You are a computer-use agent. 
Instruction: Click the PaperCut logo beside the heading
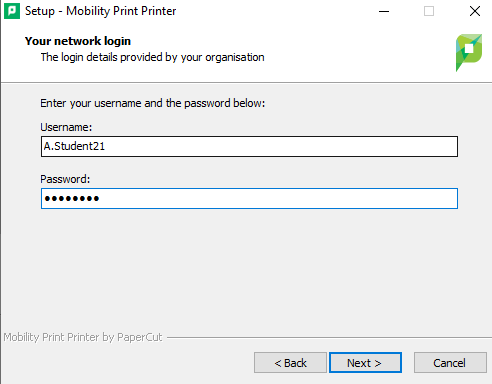469,53
